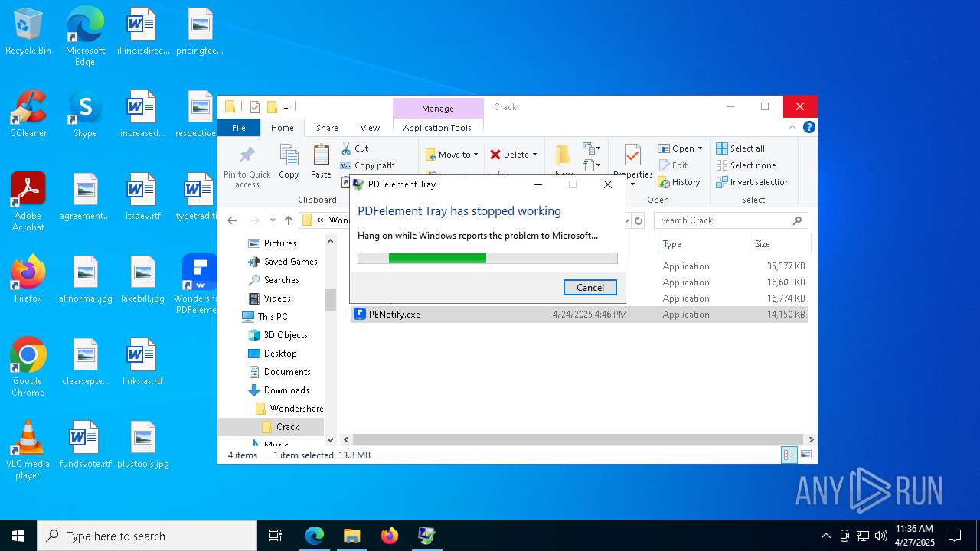Click Select all in ribbon
980x551 pixels.
(x=740, y=148)
